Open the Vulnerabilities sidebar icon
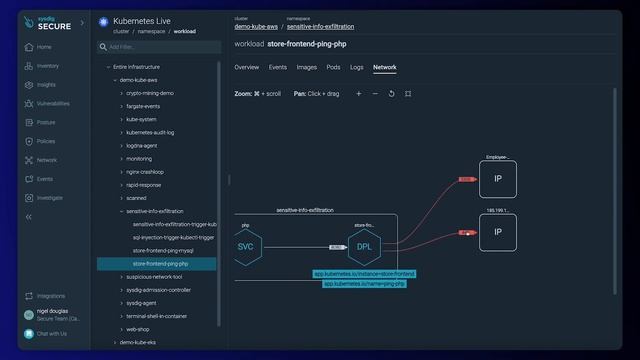Image resolution: width=640 pixels, height=360 pixels. pyautogui.click(x=29, y=104)
